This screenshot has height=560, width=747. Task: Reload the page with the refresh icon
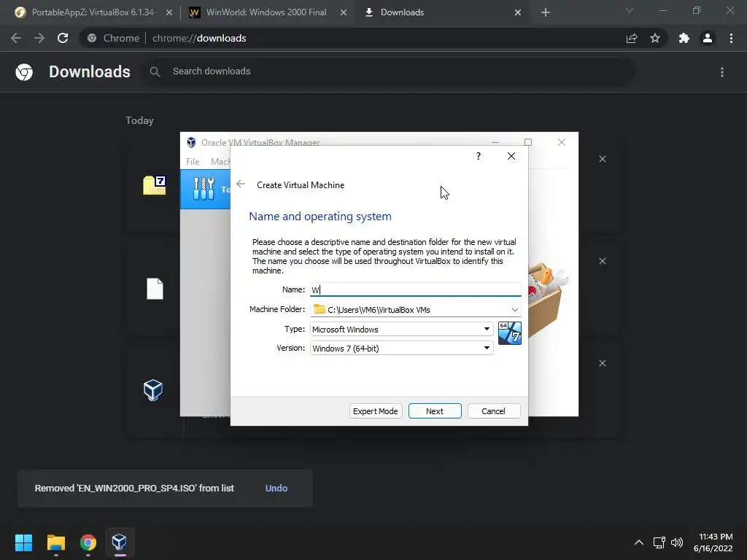pos(63,38)
